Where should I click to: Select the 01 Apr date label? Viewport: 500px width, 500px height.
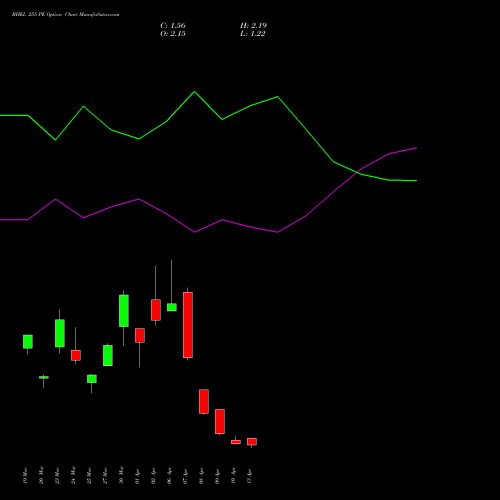137,476
